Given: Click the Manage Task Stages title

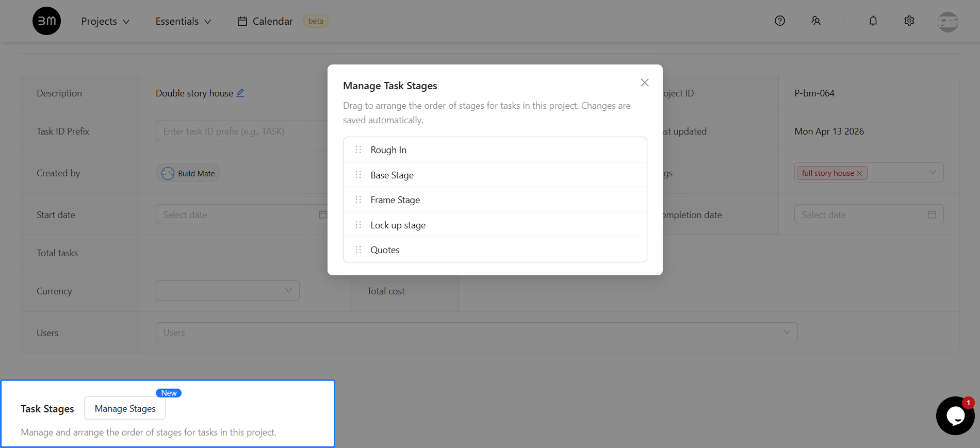Looking at the screenshot, I should [x=390, y=86].
